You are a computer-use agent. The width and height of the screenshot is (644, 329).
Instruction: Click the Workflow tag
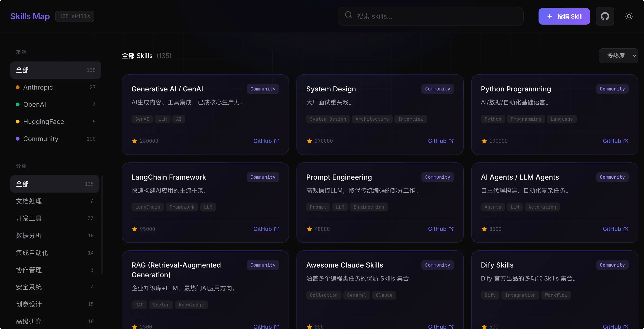pos(556,295)
